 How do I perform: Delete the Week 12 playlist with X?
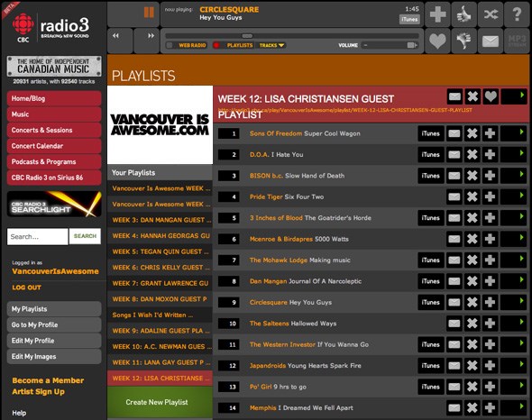point(472,96)
